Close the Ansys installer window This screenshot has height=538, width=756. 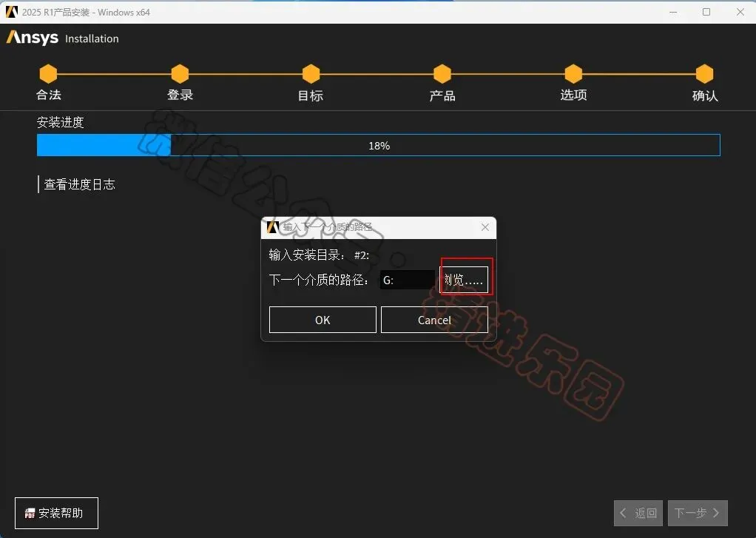740,12
